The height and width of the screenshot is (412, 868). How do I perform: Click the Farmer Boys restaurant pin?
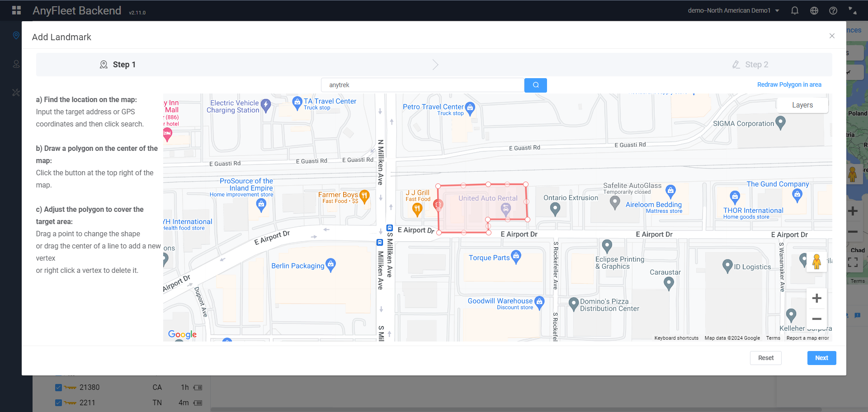point(364,196)
